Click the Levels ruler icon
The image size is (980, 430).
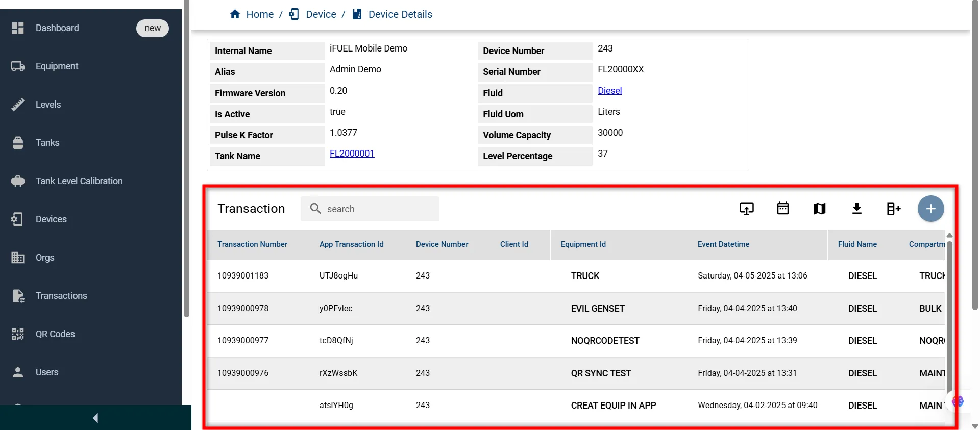pos(18,105)
